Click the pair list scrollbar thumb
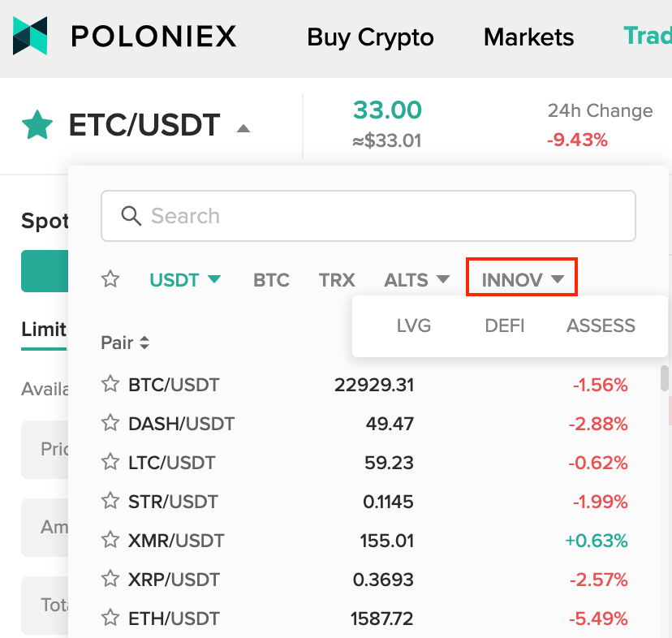 pyautogui.click(x=665, y=378)
